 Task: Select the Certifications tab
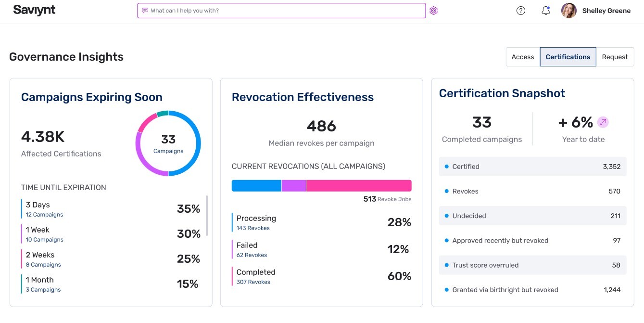point(568,56)
